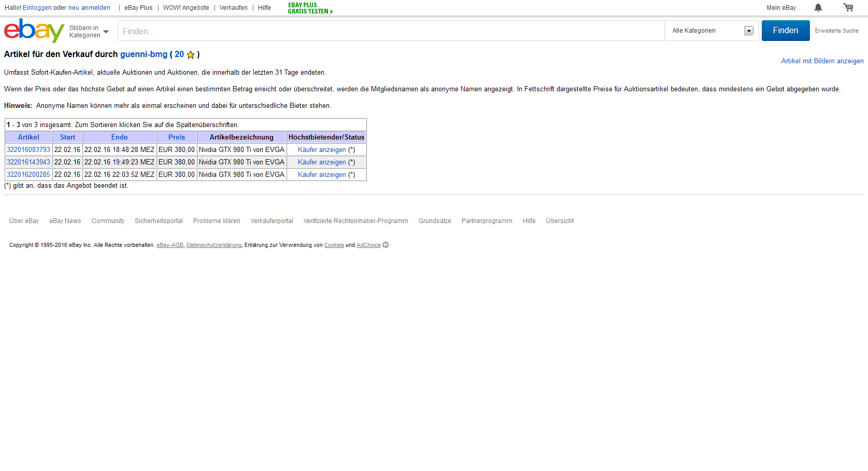
Task: Open the notifications bell icon
Action: pos(818,7)
